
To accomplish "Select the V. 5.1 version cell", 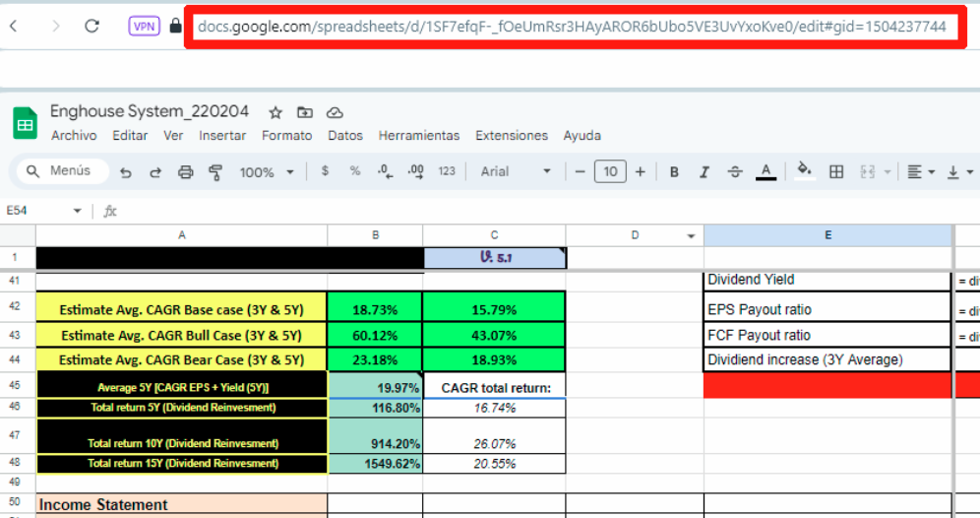I will coord(495,258).
